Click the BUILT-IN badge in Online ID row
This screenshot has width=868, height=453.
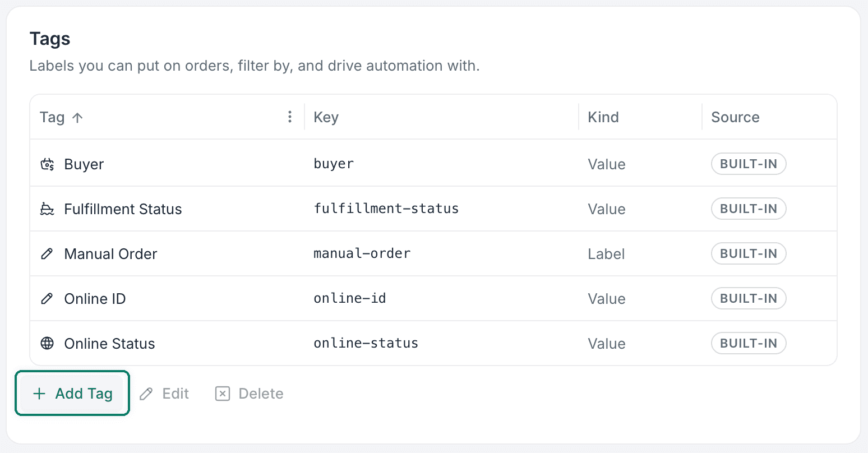pos(749,298)
